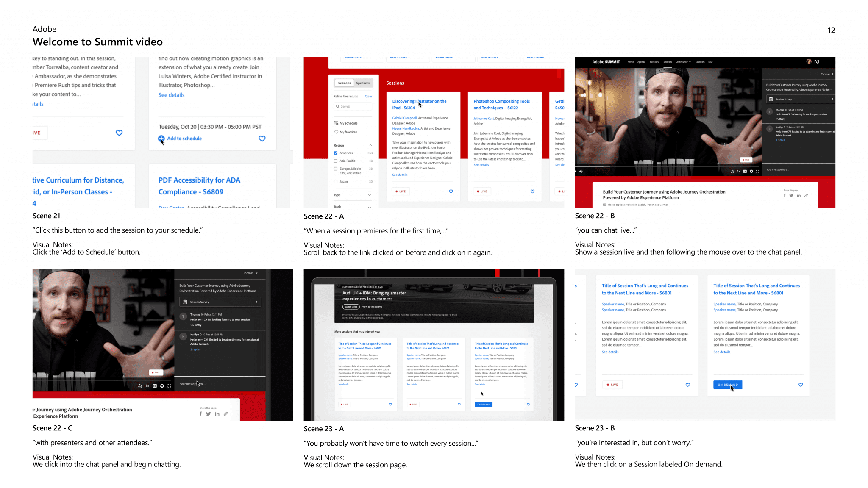Click the Search field in Refine results
This screenshot has width=868, height=488.
coord(353,106)
